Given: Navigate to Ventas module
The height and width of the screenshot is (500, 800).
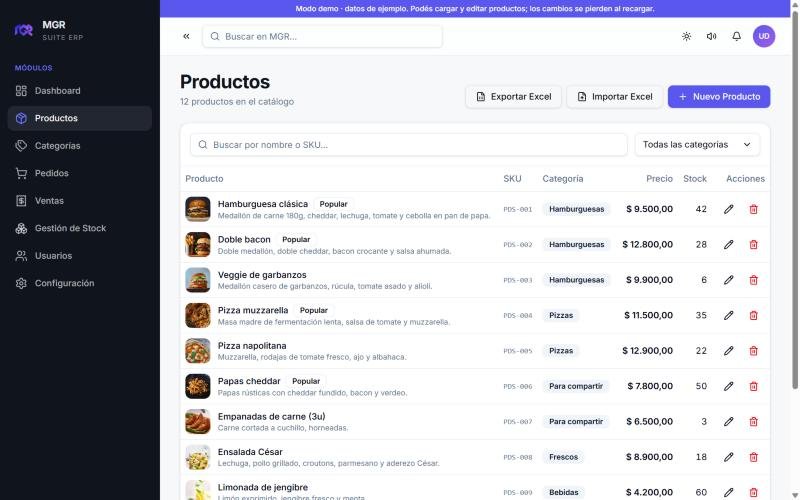Looking at the screenshot, I should (80, 201).
